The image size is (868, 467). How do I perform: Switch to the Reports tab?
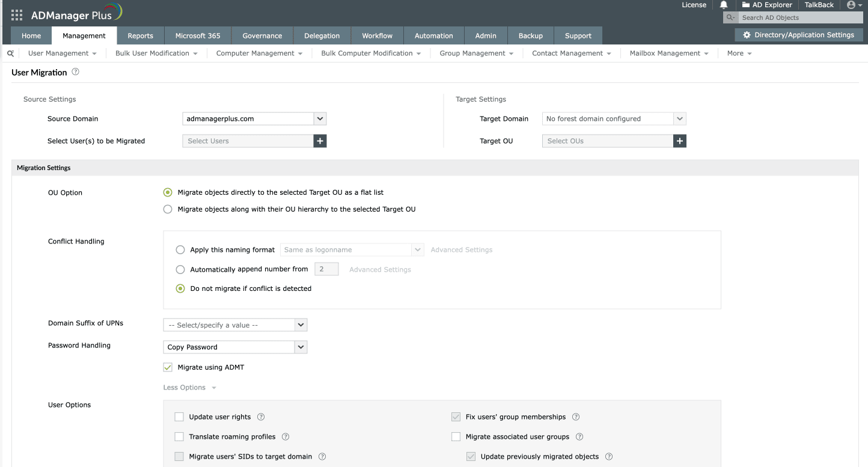(141, 35)
